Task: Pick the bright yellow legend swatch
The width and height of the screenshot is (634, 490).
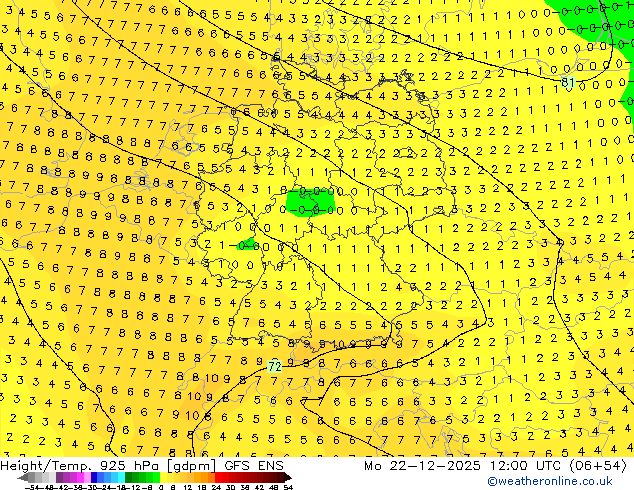Action: tap(163, 477)
